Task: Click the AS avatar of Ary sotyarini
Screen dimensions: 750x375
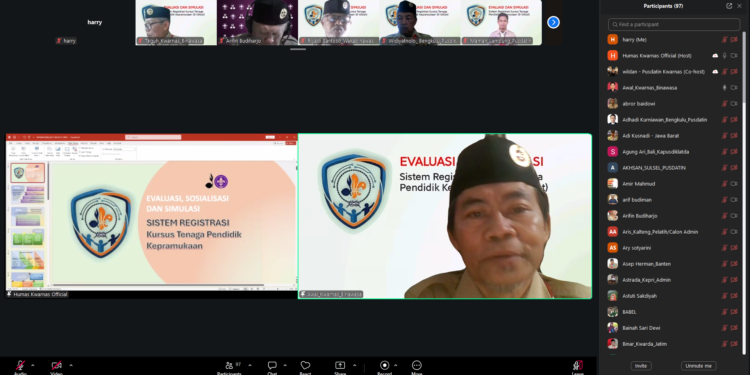Action: tap(613, 248)
